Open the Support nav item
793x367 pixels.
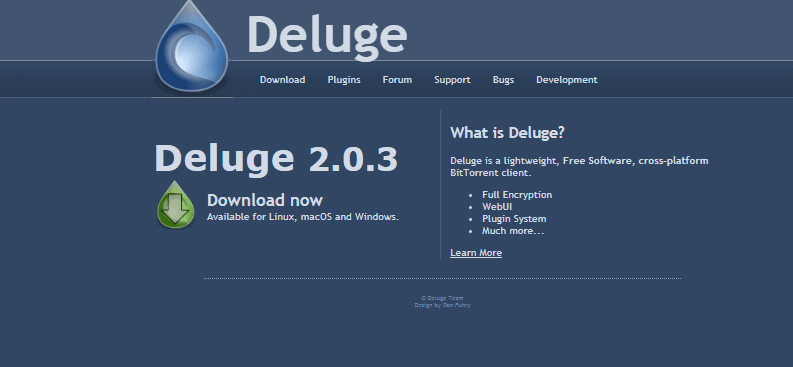[x=452, y=80]
